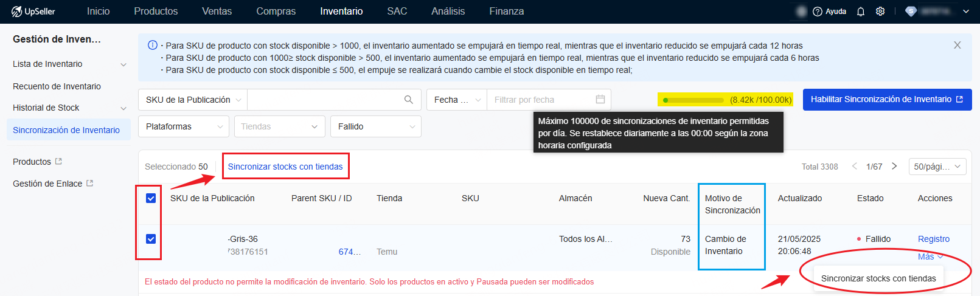980x296 pixels.
Task: Click the Todos los Al… warehouse cell
Action: point(585,239)
